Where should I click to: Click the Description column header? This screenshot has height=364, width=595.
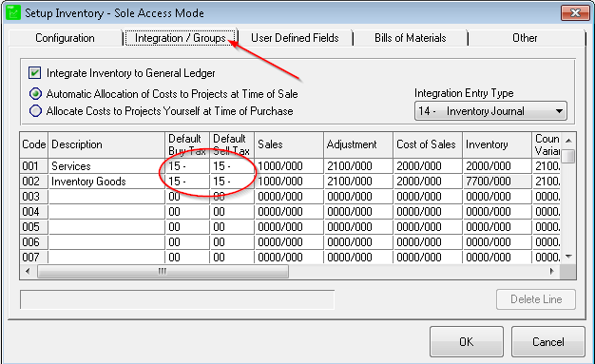[106, 144]
